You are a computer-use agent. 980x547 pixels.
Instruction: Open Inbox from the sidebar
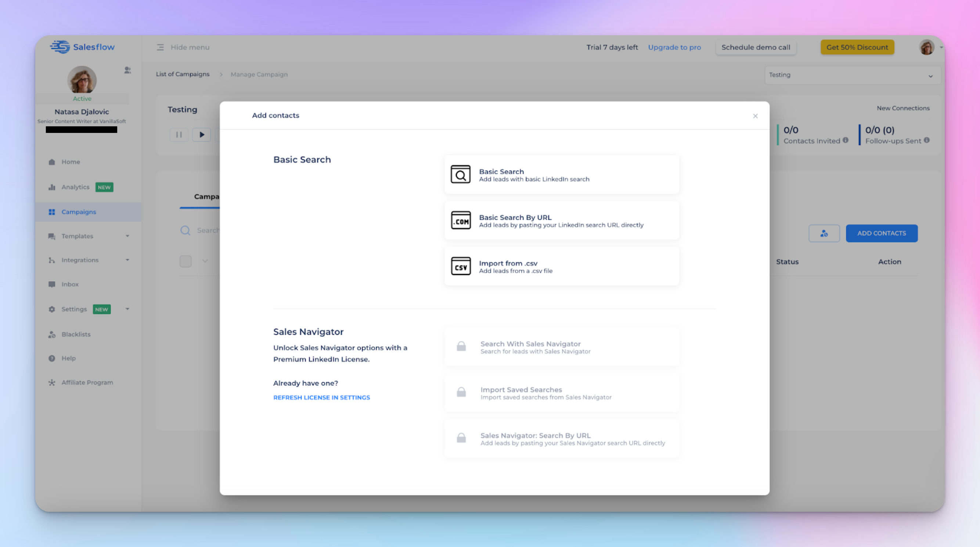pyautogui.click(x=70, y=285)
